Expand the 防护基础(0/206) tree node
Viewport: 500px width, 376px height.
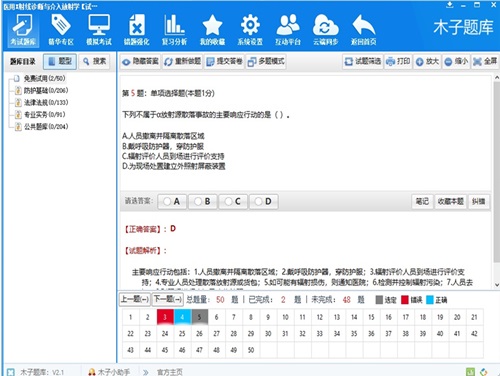(46, 90)
